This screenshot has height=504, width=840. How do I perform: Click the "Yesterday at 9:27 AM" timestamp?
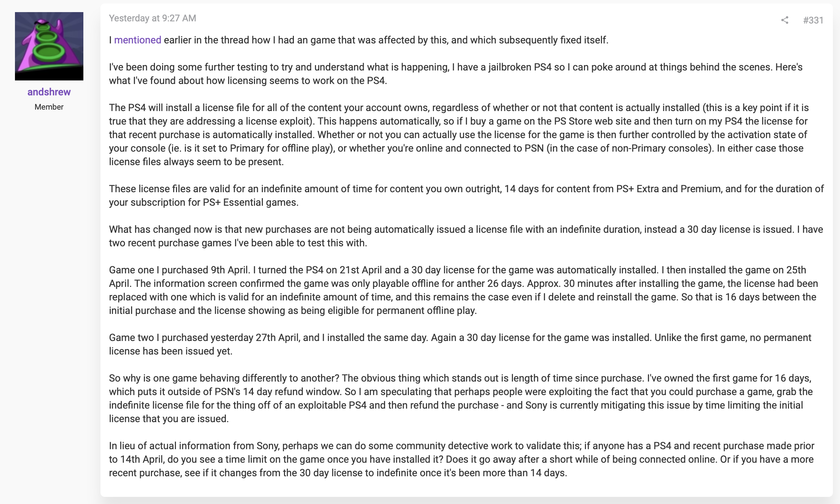[x=152, y=18]
